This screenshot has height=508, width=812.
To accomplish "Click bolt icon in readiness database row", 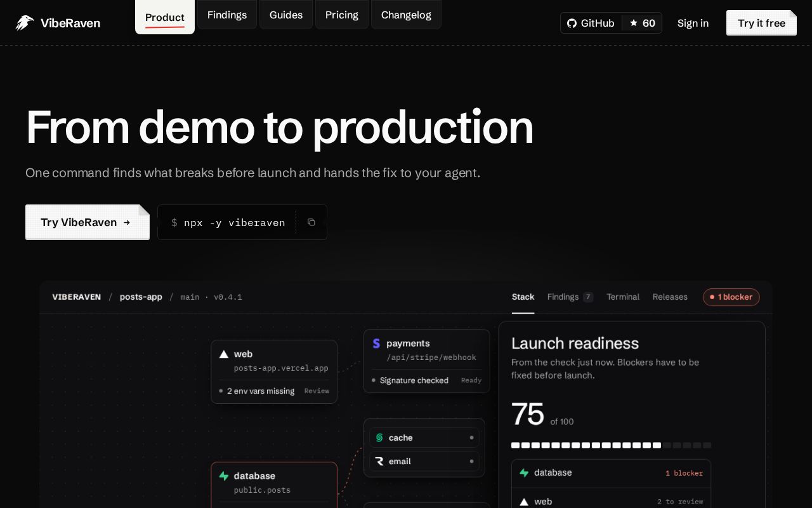I will click(x=524, y=472).
